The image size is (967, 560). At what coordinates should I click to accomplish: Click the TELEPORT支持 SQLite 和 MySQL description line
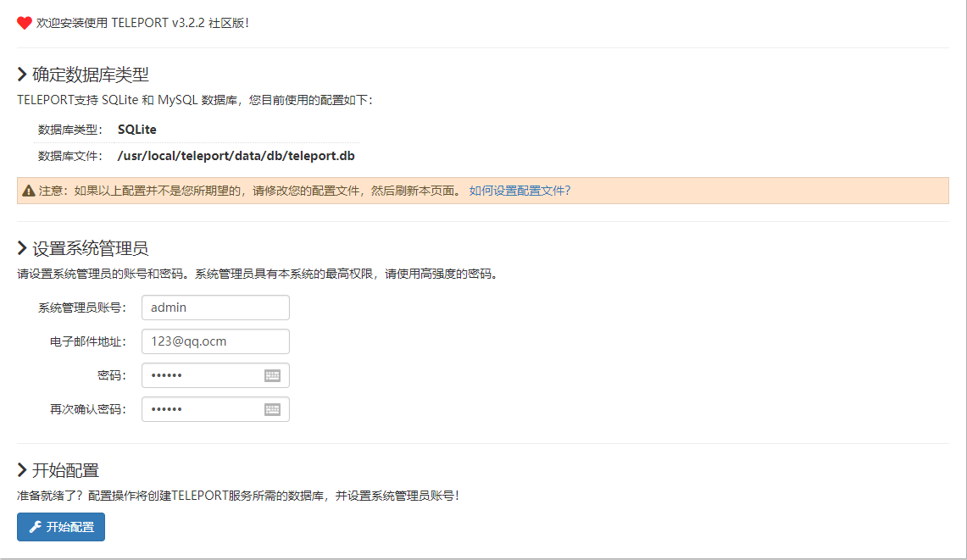coord(195,100)
